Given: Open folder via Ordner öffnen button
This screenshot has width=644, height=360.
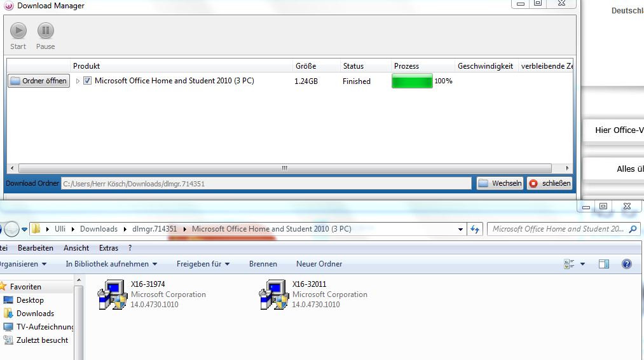Looking at the screenshot, I should [x=39, y=81].
